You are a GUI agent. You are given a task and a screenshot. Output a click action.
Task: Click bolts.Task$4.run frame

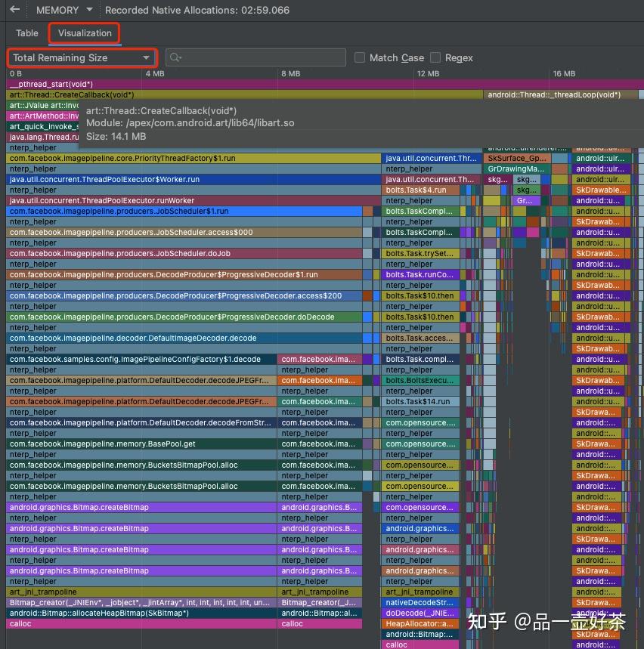pyautogui.click(x=420, y=190)
